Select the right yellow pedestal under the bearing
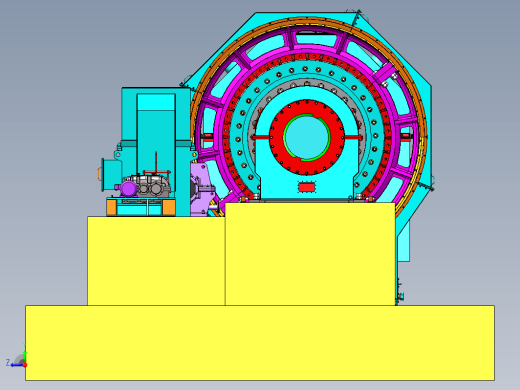Screen dimensions: 520x390 pyautogui.click(x=310, y=254)
